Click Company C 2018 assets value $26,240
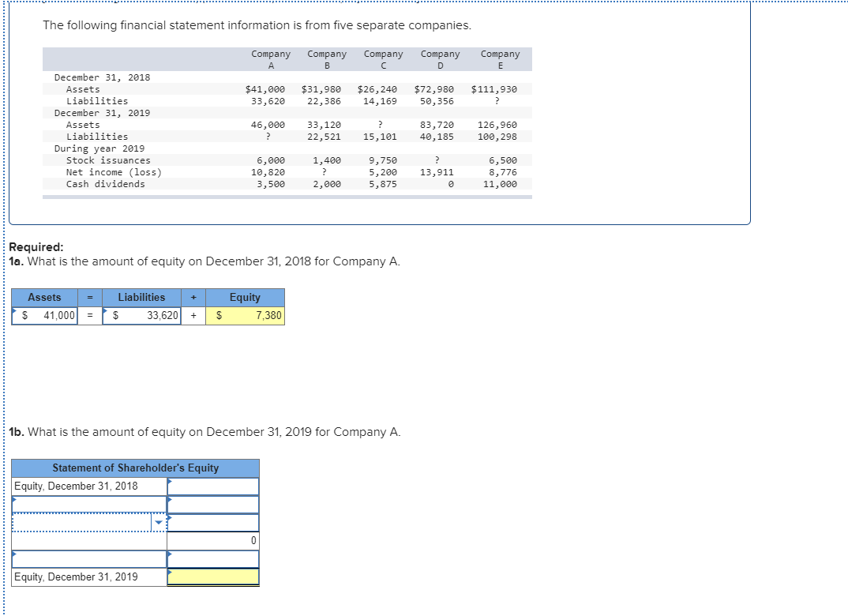Viewport: 848px width, 616px height. (x=377, y=89)
